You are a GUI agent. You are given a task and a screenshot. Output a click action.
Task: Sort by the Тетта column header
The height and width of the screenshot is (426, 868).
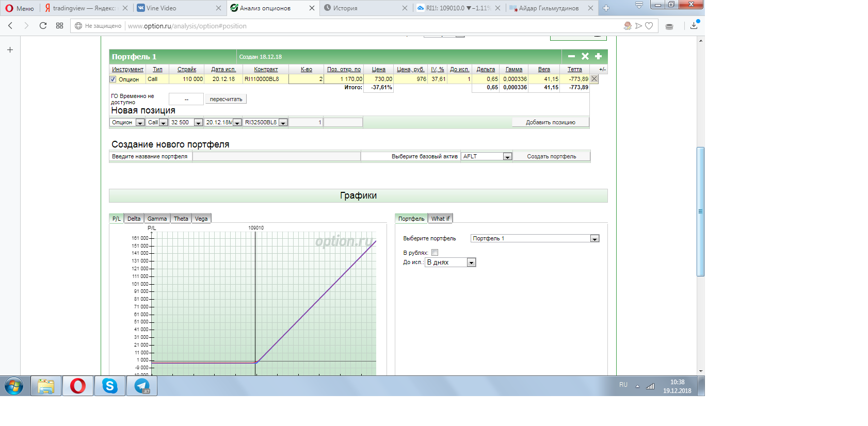(x=575, y=69)
